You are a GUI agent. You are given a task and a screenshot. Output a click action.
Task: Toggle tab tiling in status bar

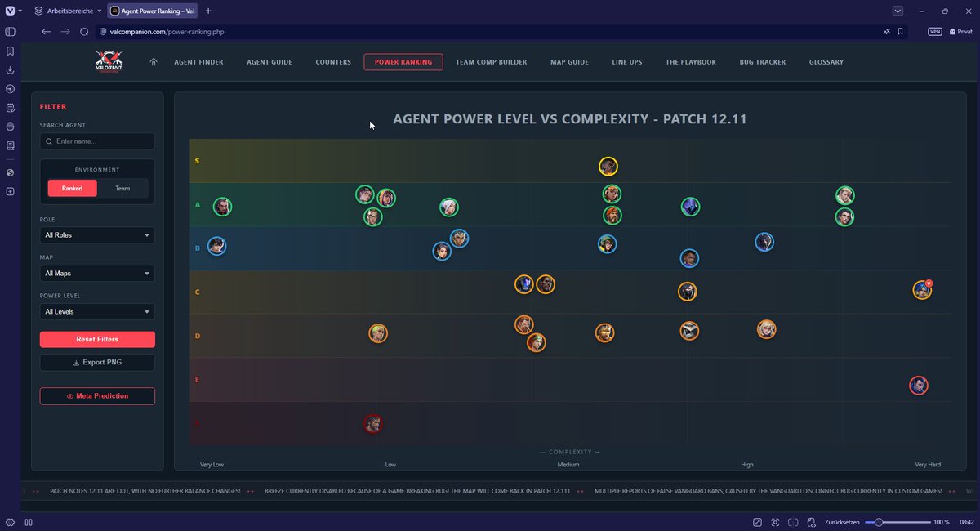793,522
